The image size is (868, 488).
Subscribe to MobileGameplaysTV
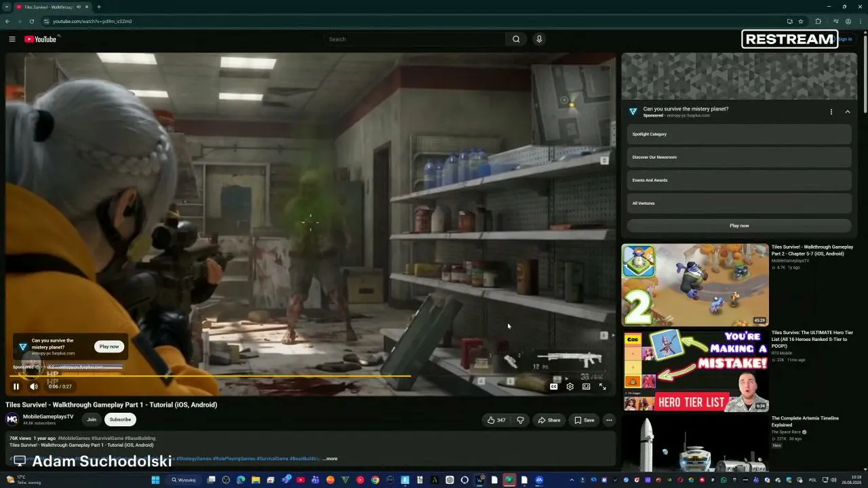[120, 420]
